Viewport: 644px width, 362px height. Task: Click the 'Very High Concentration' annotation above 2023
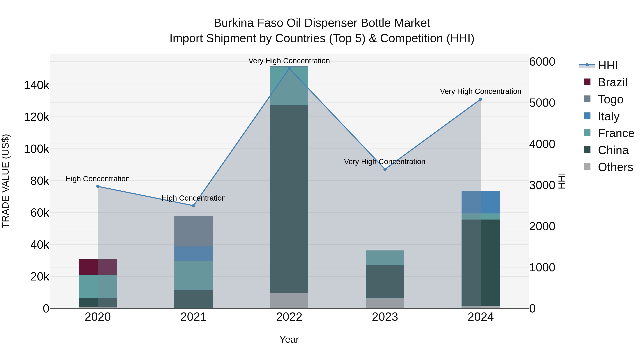[385, 162]
